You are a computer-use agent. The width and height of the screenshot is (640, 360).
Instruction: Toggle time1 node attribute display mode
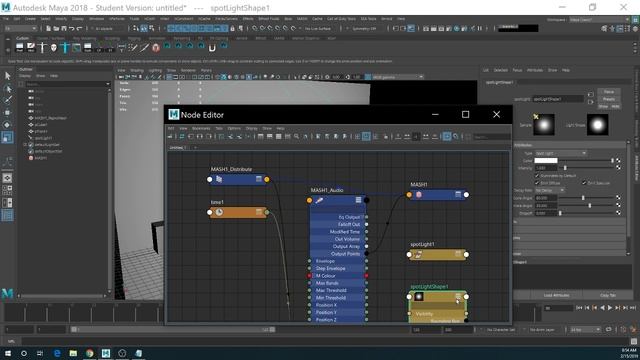pyautogui.click(x=258, y=212)
